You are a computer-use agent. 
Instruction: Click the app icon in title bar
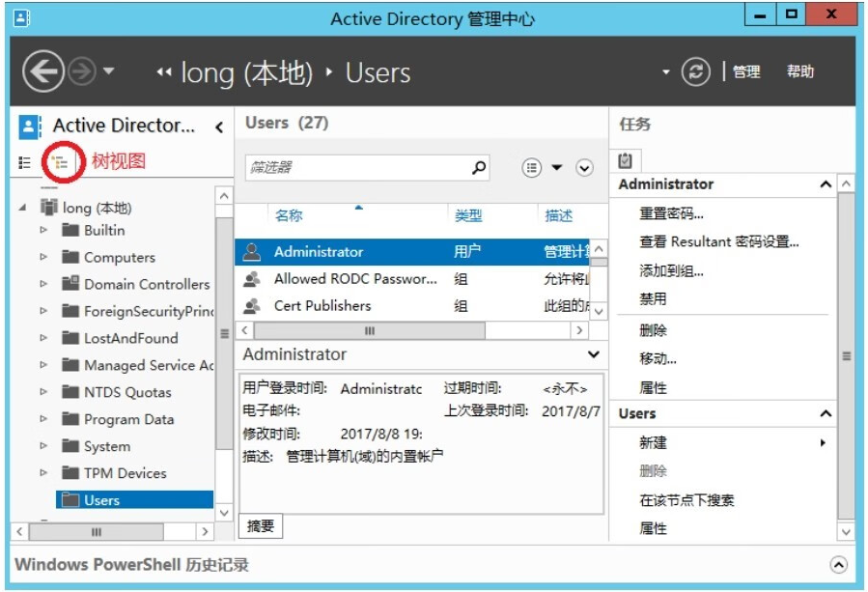pos(21,17)
